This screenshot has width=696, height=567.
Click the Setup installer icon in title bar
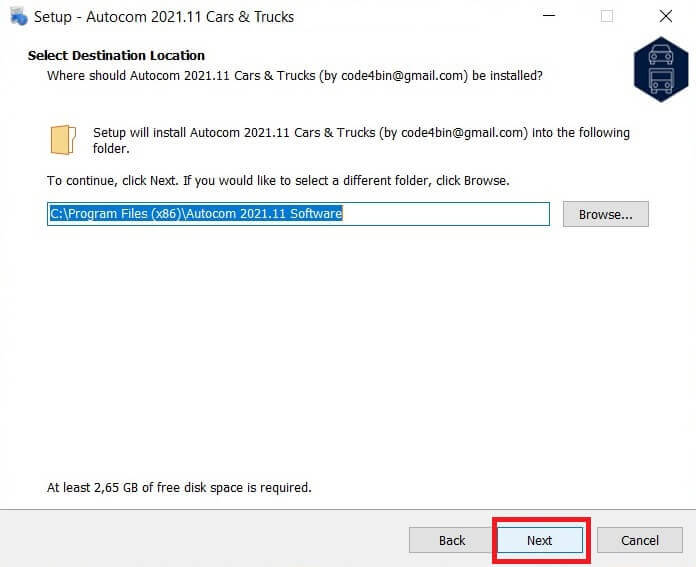click(x=19, y=16)
